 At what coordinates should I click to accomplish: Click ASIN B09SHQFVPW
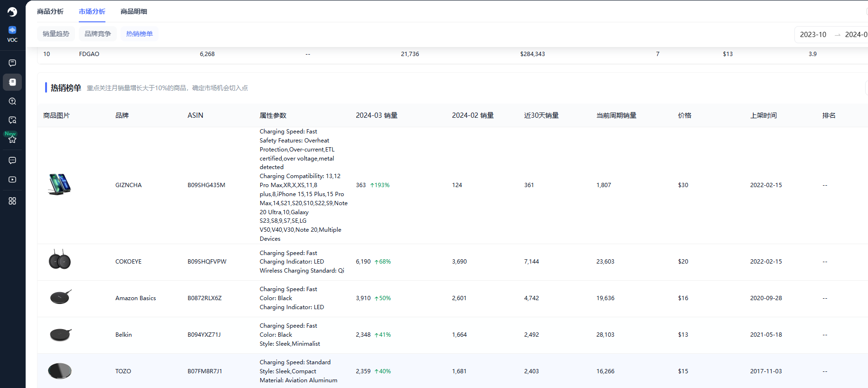pos(207,262)
